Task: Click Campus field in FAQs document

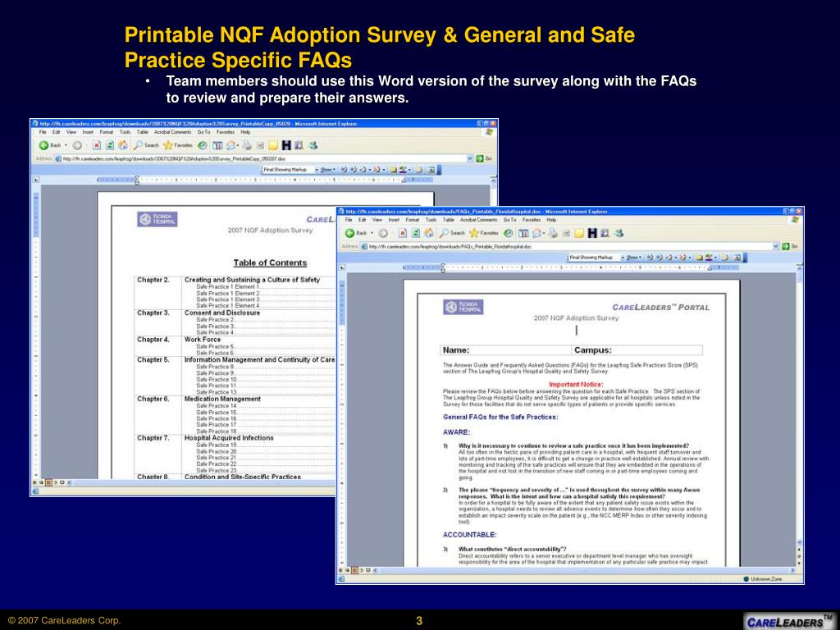Action: (x=637, y=350)
